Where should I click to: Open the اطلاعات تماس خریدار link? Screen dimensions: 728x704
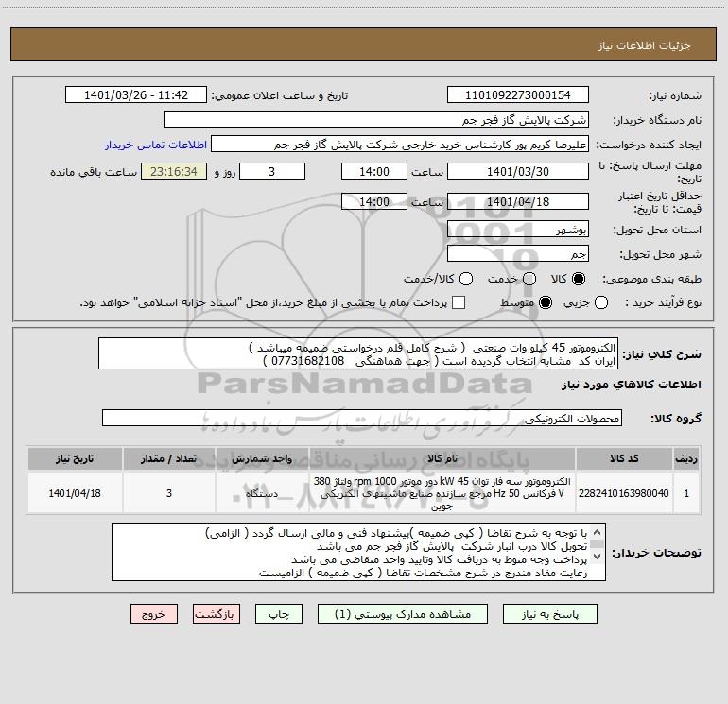[156, 145]
